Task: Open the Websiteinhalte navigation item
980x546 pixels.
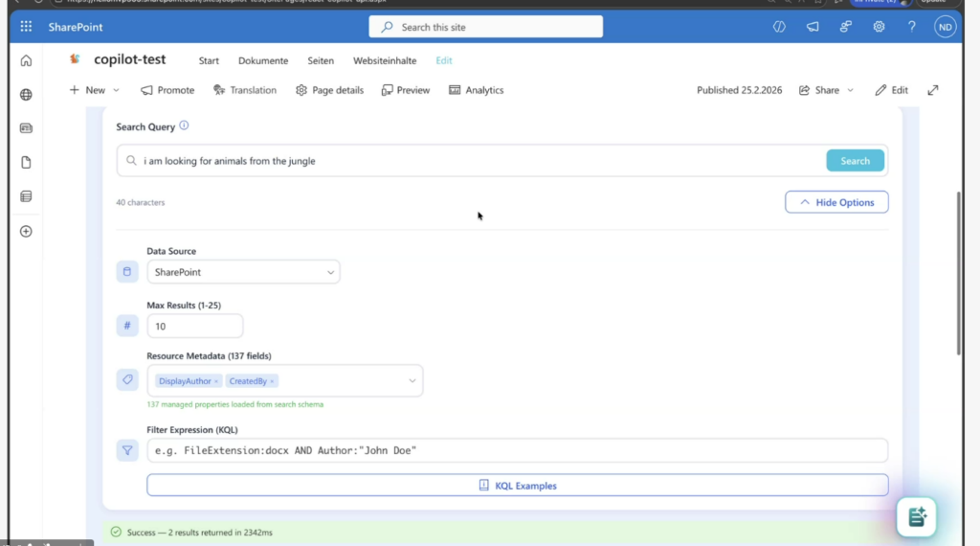Action: pos(385,60)
